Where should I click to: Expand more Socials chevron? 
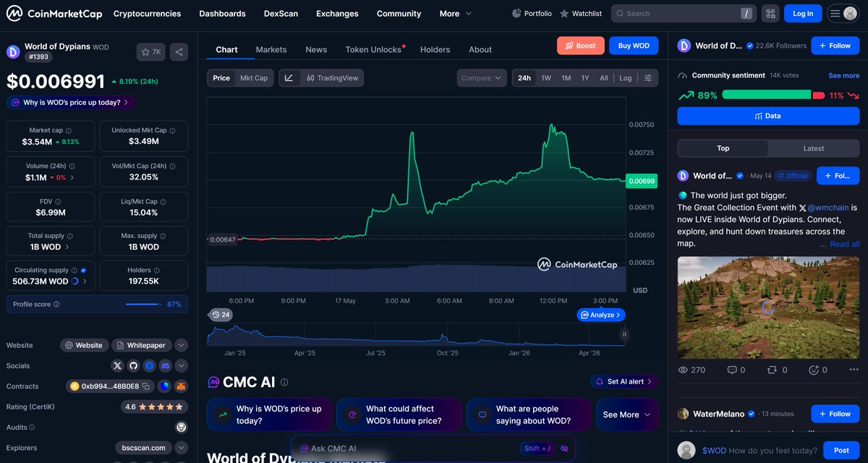click(x=182, y=366)
